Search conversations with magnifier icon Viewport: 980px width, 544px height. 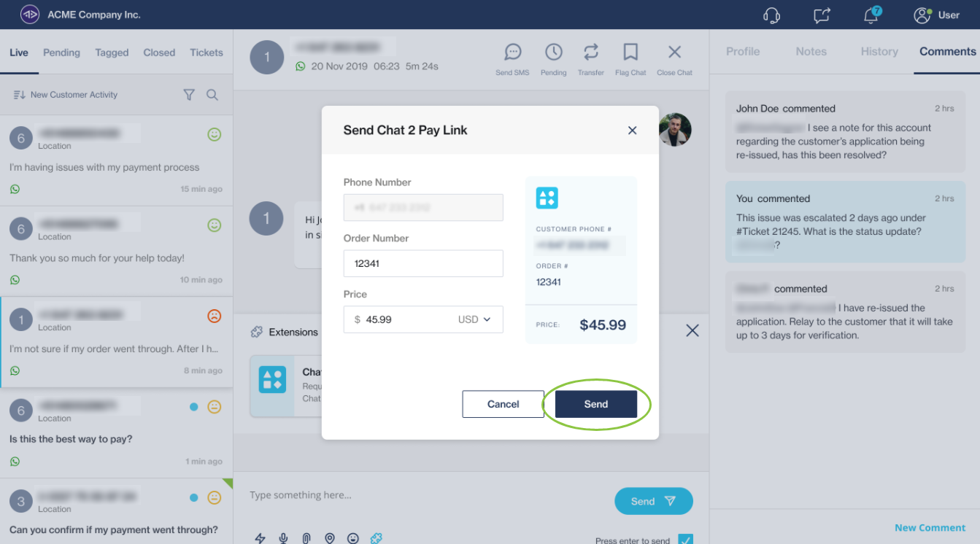point(212,95)
